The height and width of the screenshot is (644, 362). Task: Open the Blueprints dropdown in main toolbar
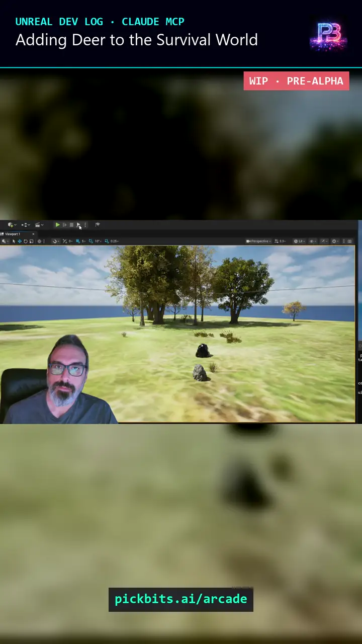tap(26, 225)
